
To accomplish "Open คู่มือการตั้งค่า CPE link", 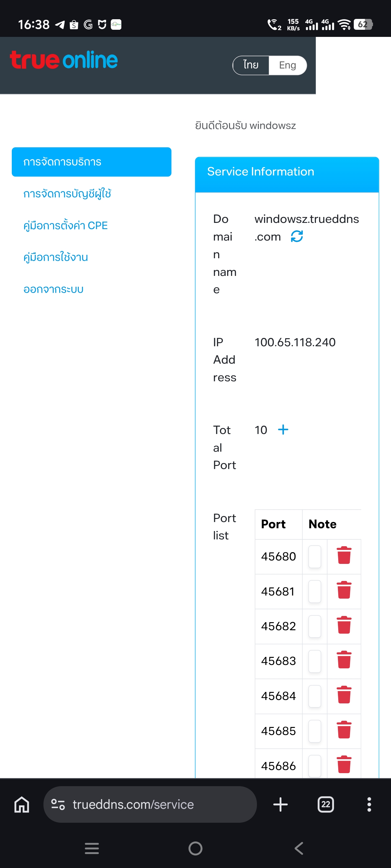I will click(x=65, y=225).
